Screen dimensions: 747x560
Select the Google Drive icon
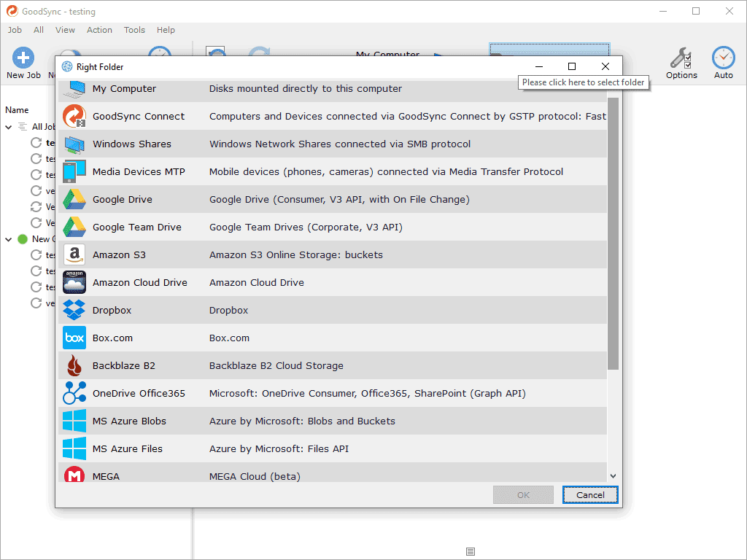click(x=74, y=200)
